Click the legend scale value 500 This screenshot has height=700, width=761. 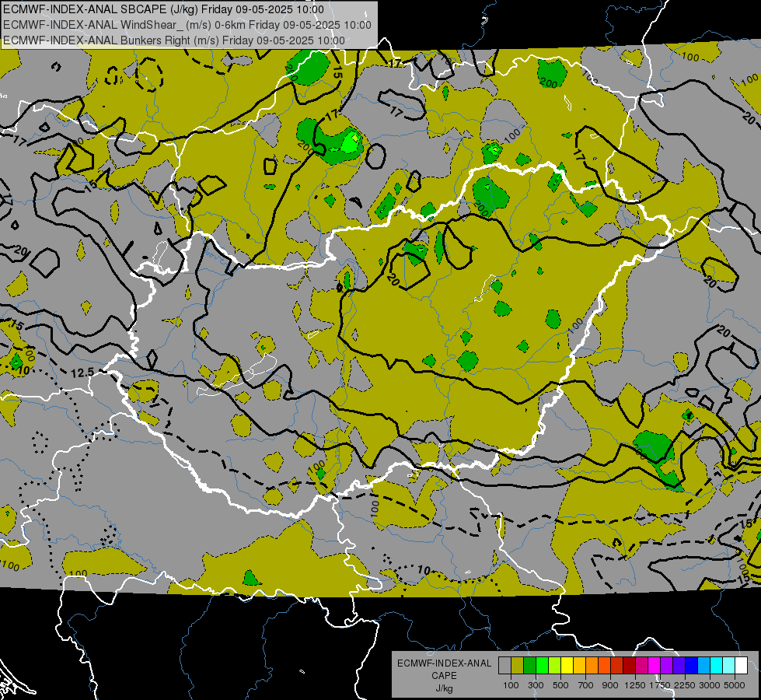[560, 685]
